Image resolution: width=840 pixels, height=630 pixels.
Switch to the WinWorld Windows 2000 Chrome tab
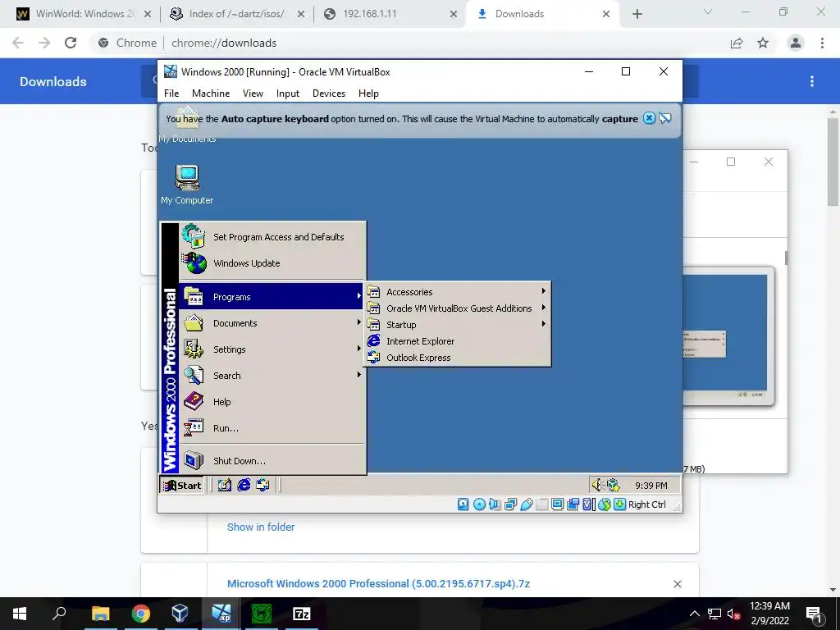[83, 14]
